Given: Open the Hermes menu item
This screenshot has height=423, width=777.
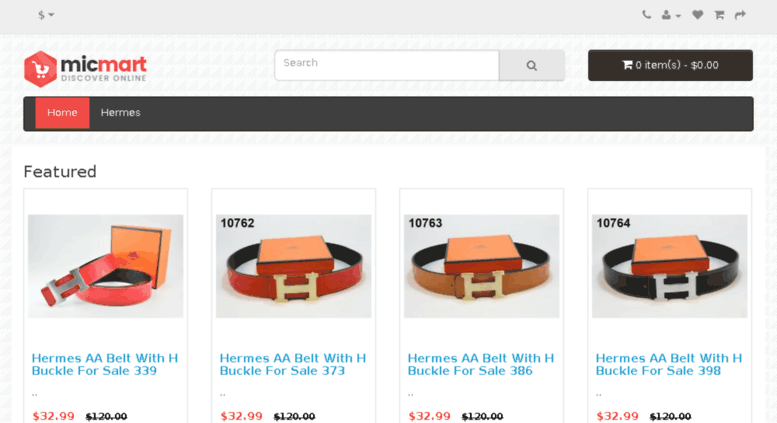Looking at the screenshot, I should tap(120, 113).
